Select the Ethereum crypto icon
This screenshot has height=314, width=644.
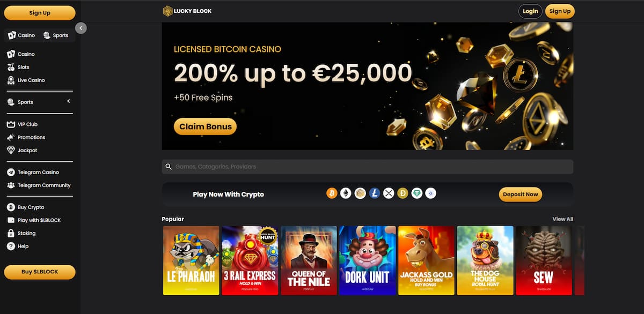tap(346, 193)
